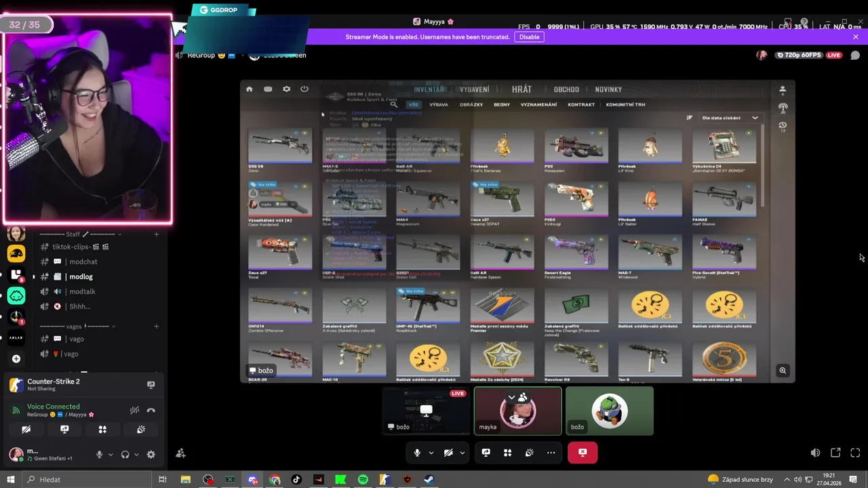
Task: Select the SSG 08 Zeno item
Action: coord(280,146)
